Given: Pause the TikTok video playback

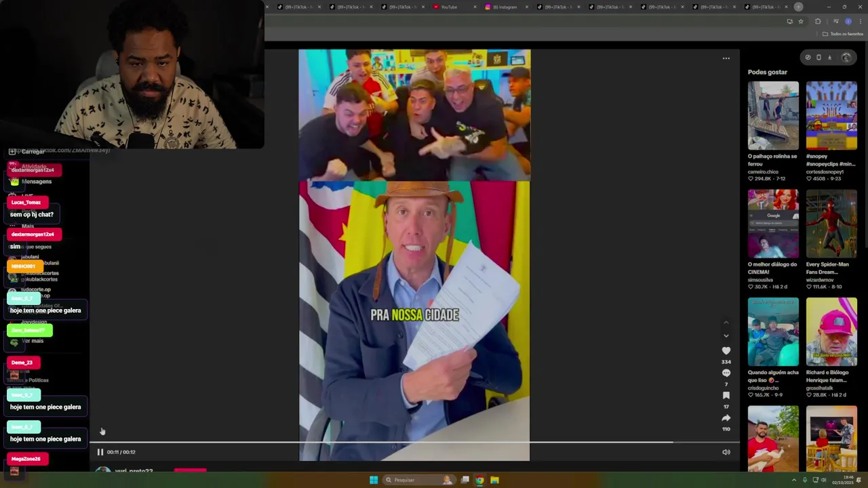Looking at the screenshot, I should tap(100, 452).
